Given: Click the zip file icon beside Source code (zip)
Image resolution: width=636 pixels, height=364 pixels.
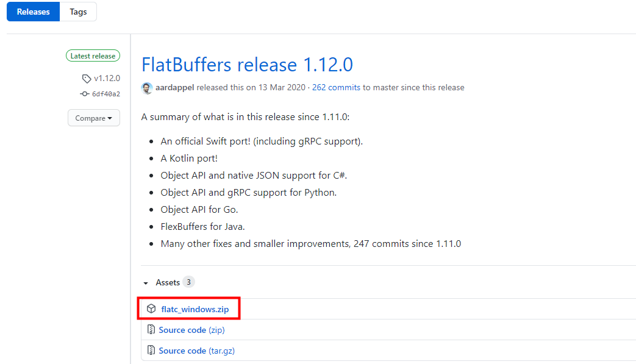Looking at the screenshot, I should pos(151,329).
